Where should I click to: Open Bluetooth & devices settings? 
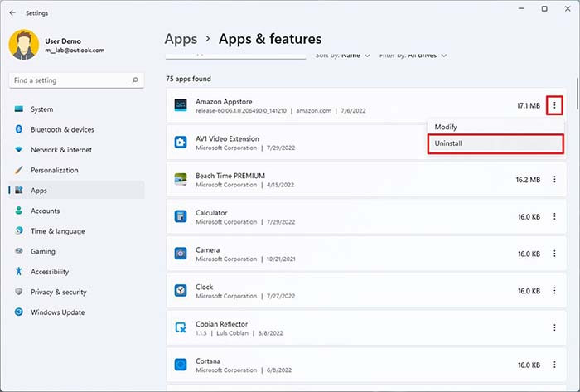(x=76, y=129)
